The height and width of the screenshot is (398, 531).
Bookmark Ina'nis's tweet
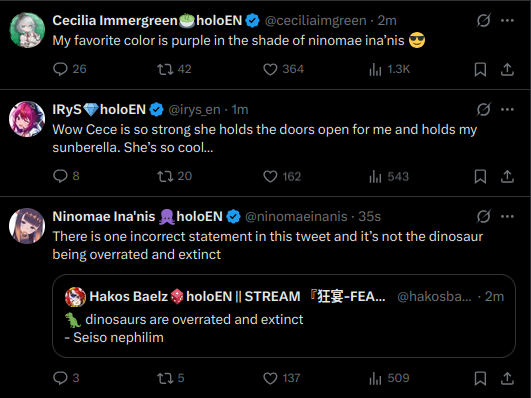(x=480, y=378)
